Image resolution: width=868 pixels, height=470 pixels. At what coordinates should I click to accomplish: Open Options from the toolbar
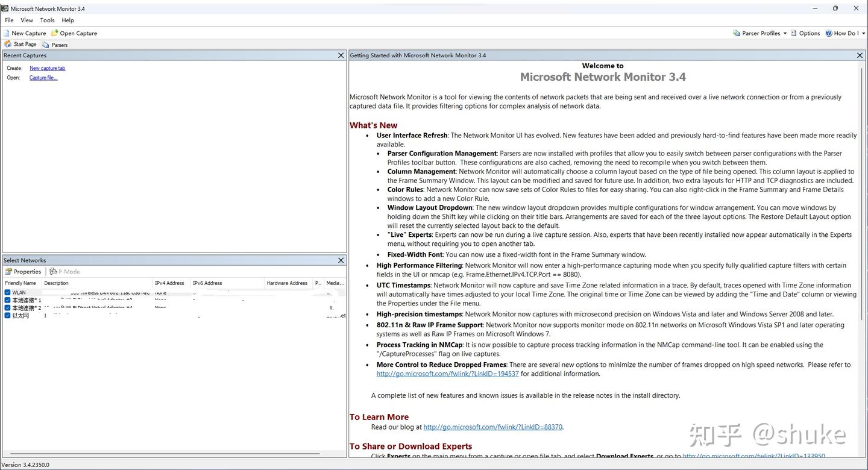tap(806, 33)
